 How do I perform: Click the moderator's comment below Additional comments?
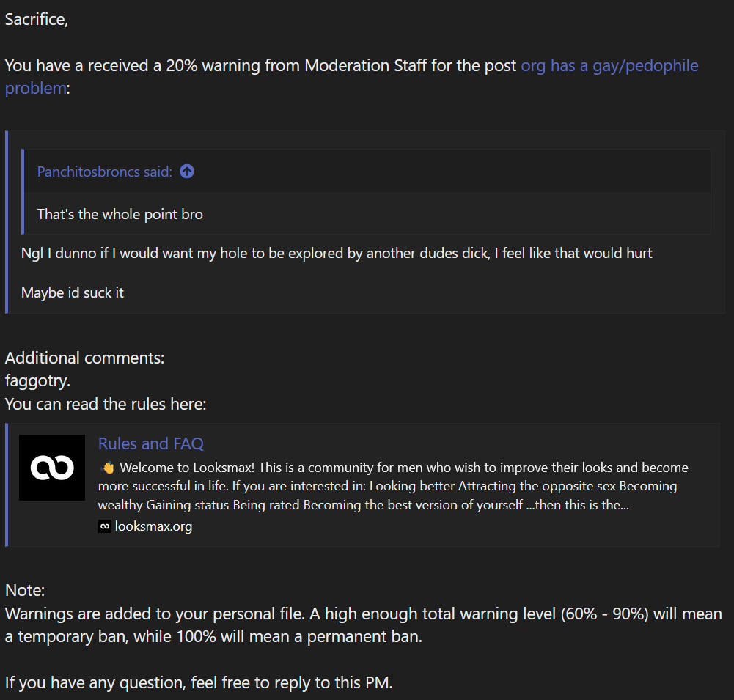[x=37, y=381]
